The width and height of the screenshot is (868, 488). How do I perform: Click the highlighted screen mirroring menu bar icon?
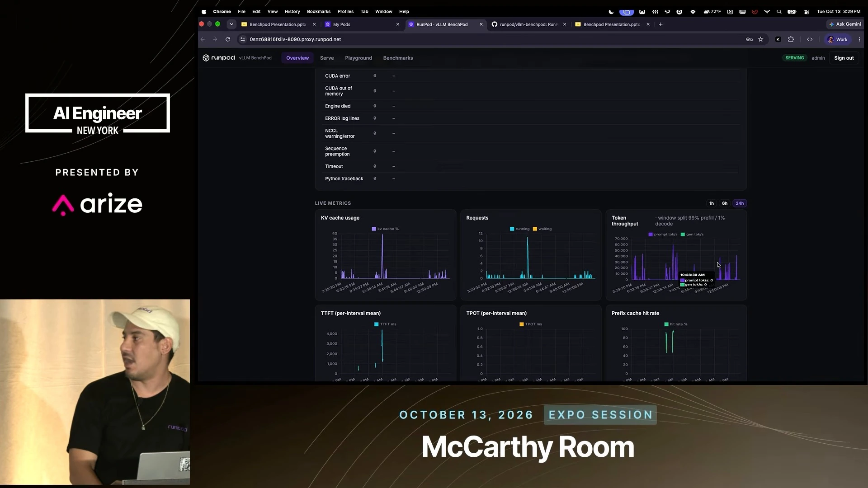(627, 12)
